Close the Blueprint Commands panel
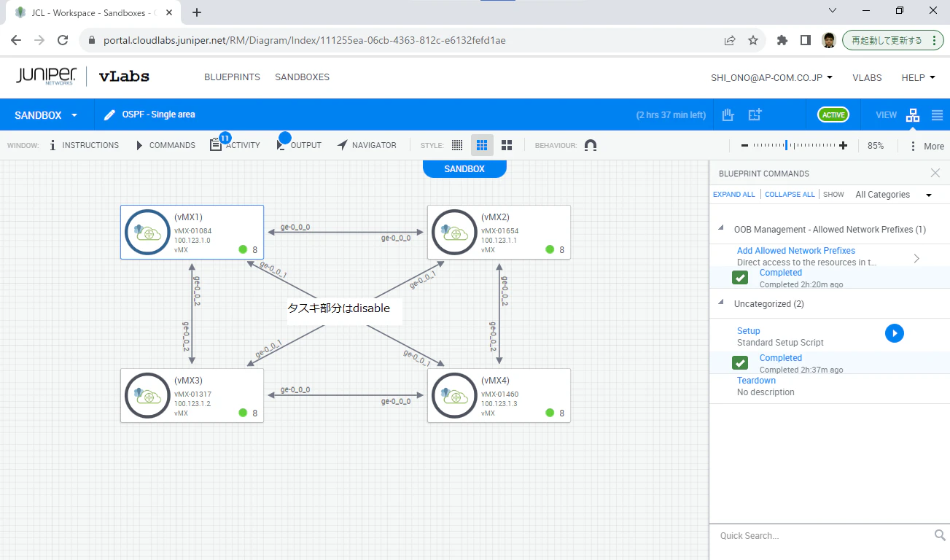Viewport: 950px width, 560px height. click(935, 173)
